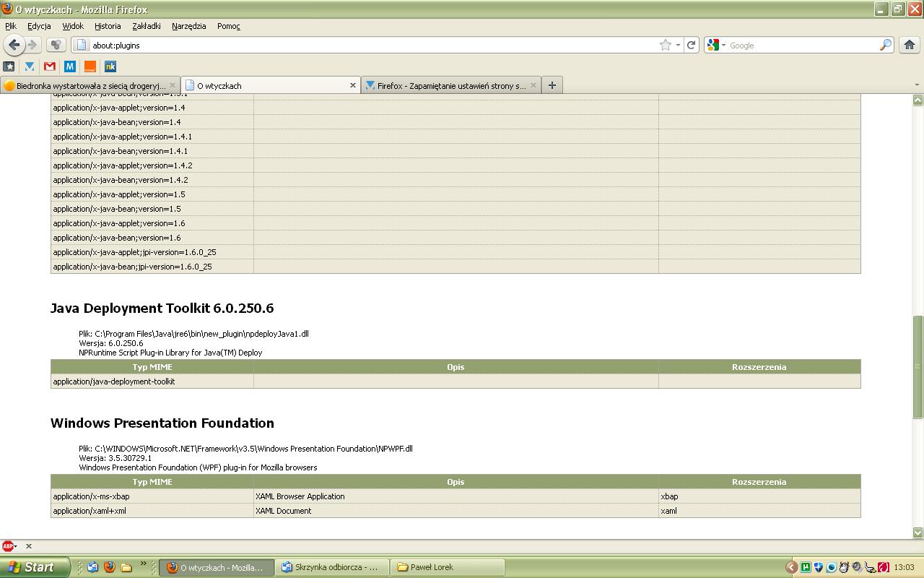Open the 'Paweł Lorek' folder taskbar button
The height and width of the screenshot is (578, 924).
click(448, 567)
